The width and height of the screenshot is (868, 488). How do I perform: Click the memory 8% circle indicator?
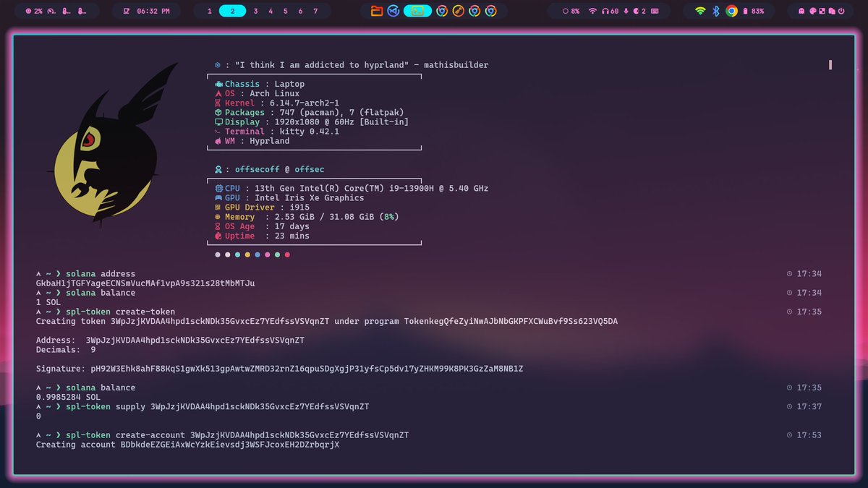pyautogui.click(x=571, y=11)
